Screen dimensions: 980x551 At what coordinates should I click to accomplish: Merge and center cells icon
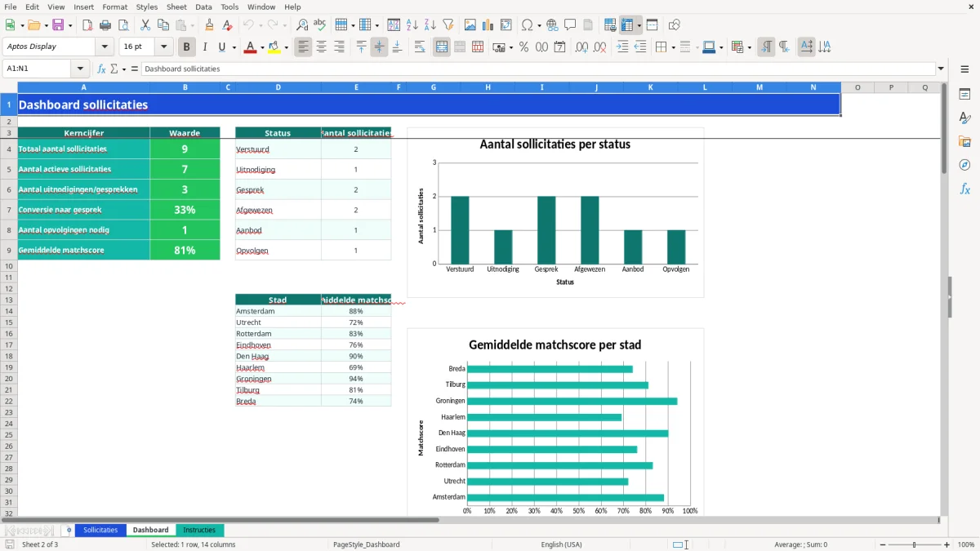coord(442,47)
